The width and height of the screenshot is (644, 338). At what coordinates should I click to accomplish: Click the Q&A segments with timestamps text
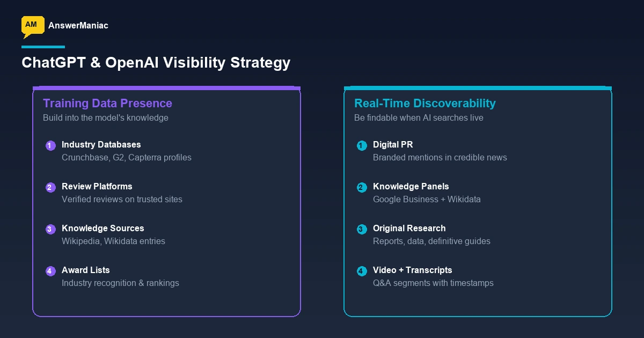433,283
